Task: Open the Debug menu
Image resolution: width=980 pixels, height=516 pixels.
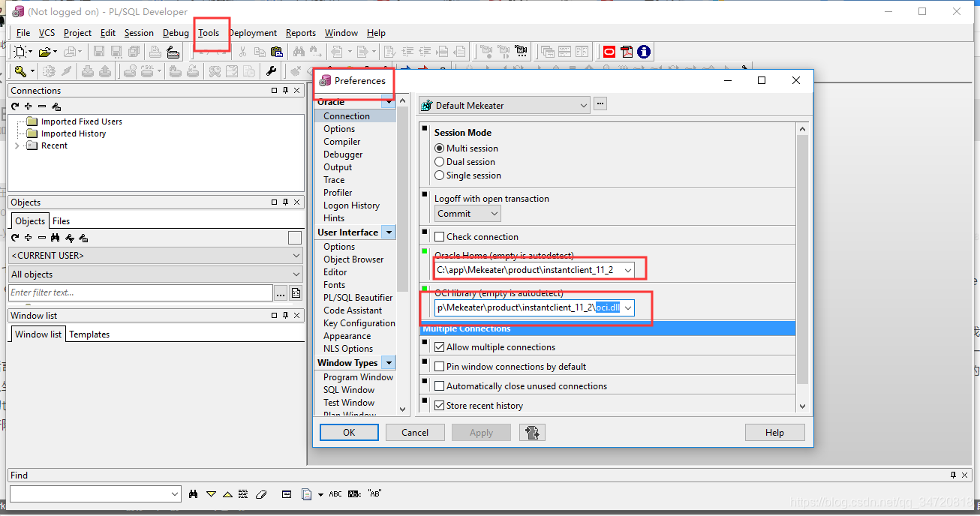Action: (176, 33)
